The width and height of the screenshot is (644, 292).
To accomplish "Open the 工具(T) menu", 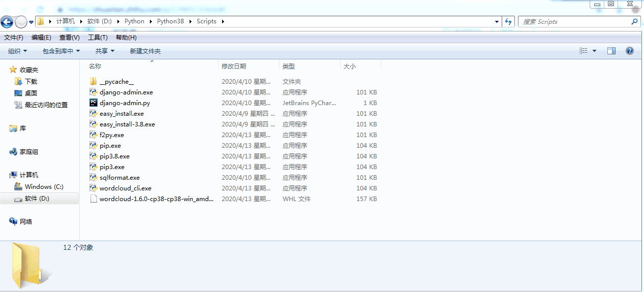I will (x=98, y=38).
